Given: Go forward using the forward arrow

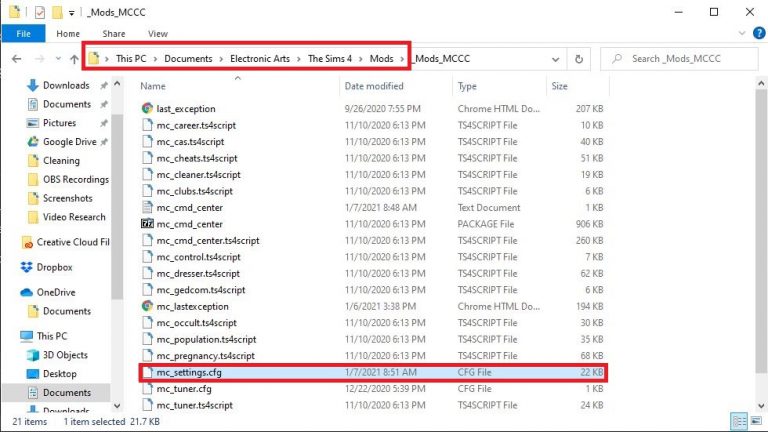Looking at the screenshot, I should point(40,59).
